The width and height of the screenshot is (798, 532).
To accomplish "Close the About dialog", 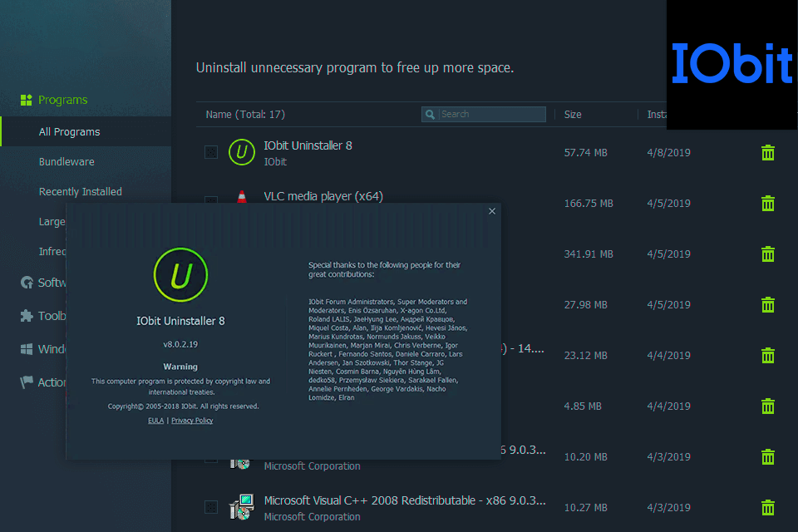I will pyautogui.click(x=491, y=211).
